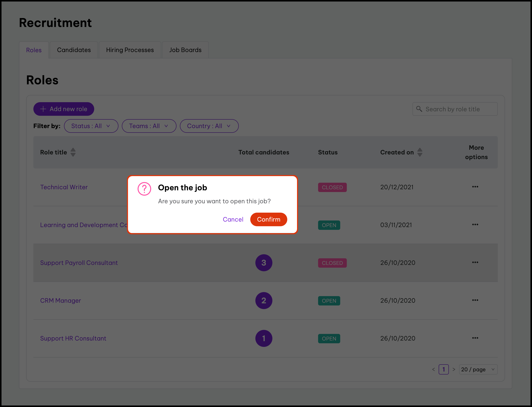Go to next page arrow
The width and height of the screenshot is (532, 407).
[x=454, y=369]
